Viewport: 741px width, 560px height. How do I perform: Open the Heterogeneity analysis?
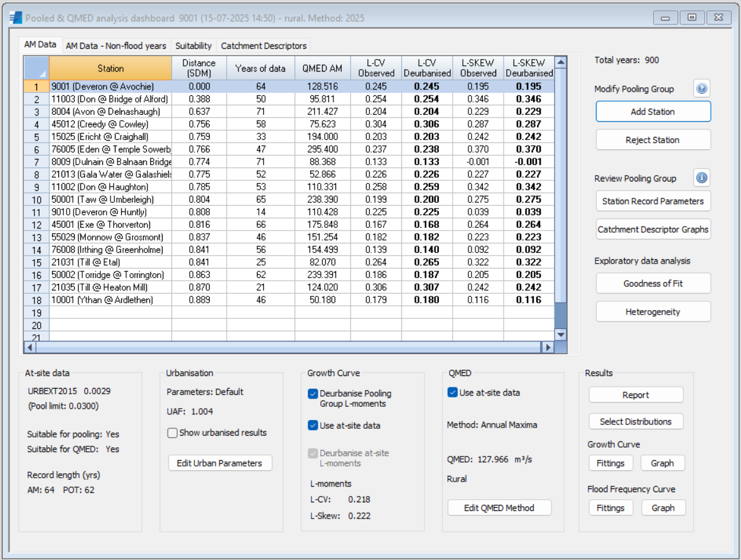coord(652,312)
